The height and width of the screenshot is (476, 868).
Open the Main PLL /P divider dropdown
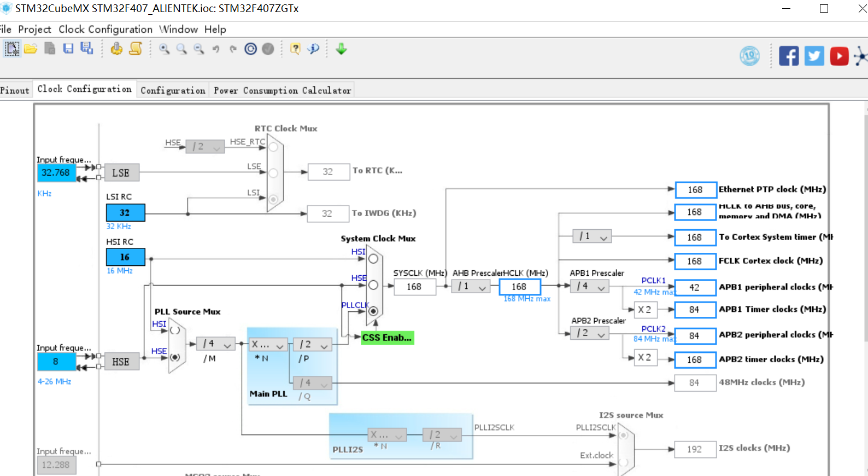coord(313,344)
